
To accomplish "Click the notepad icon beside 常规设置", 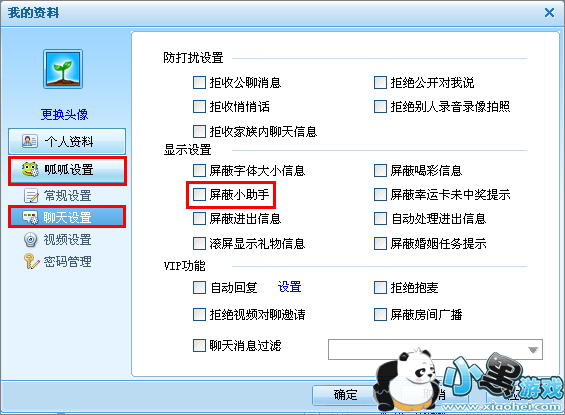I will [31, 196].
